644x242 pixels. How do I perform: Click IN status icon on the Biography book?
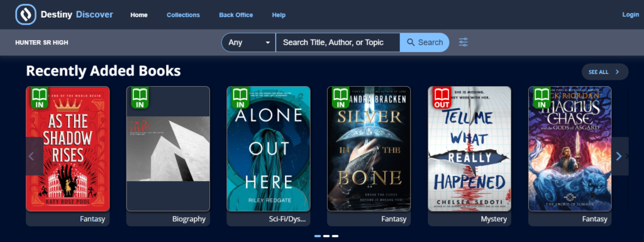(140, 98)
